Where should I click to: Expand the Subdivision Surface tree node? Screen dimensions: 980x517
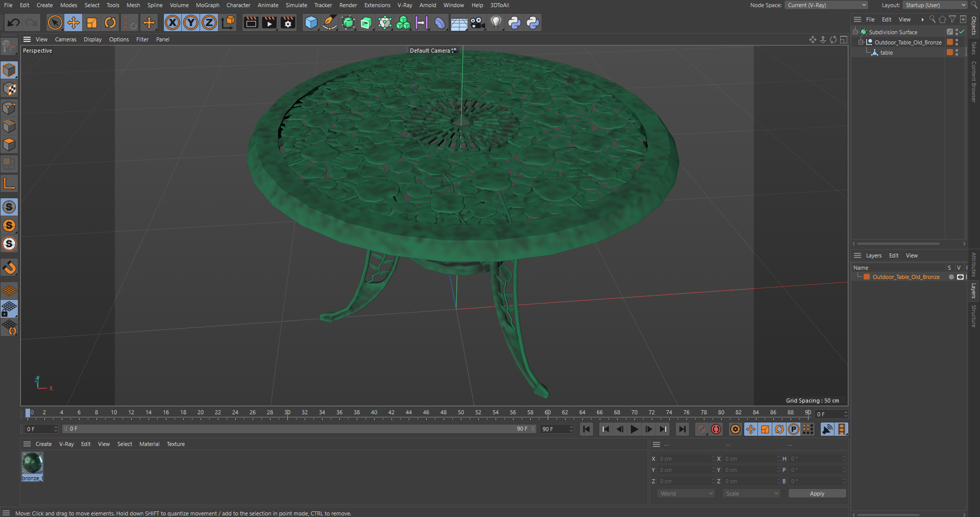pyautogui.click(x=855, y=32)
